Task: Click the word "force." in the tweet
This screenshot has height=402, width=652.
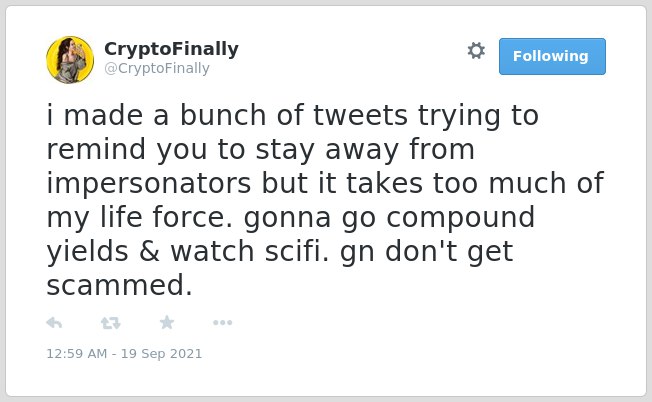Action: (193, 217)
